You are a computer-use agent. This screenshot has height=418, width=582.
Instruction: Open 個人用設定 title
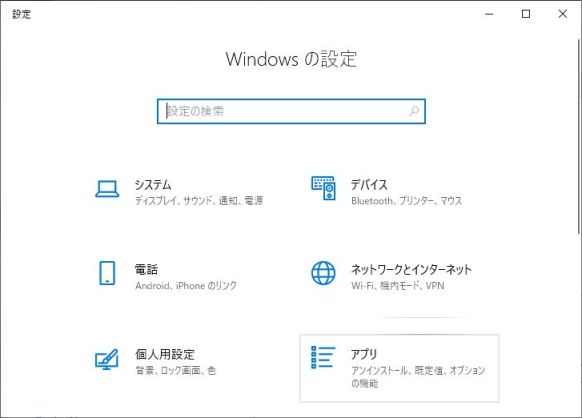click(x=165, y=354)
